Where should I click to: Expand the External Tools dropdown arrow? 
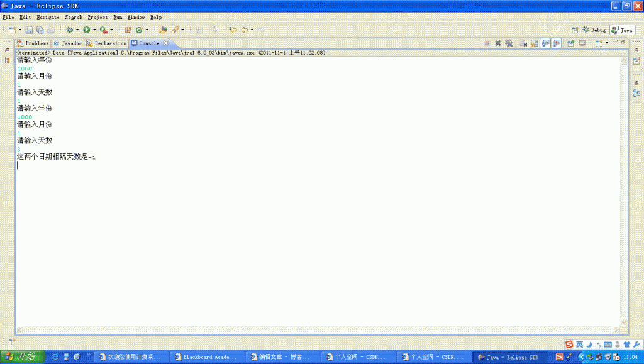(x=111, y=30)
